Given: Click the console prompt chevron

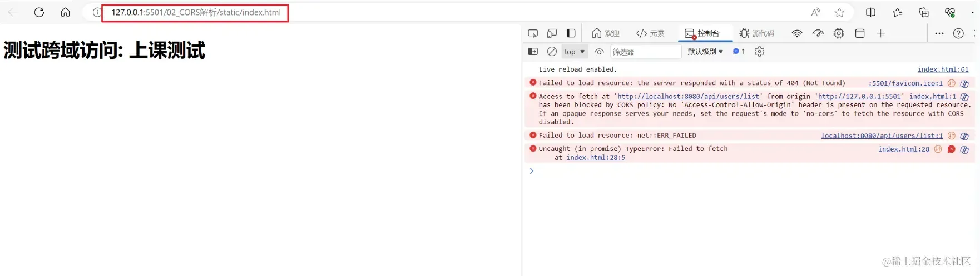Looking at the screenshot, I should point(531,171).
